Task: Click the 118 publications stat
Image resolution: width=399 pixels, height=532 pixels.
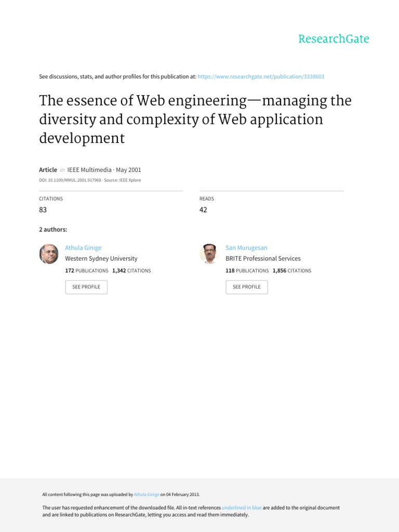Action: (247, 271)
